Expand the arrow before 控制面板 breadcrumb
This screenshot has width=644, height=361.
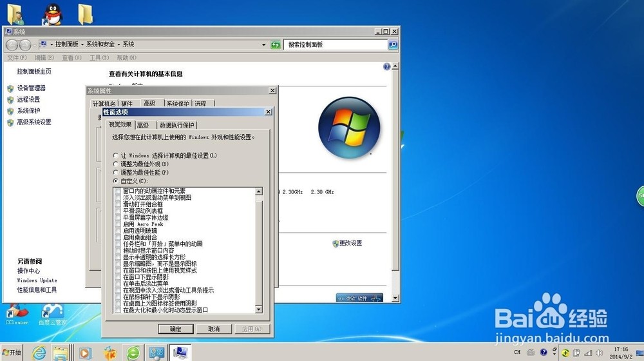(x=52, y=44)
